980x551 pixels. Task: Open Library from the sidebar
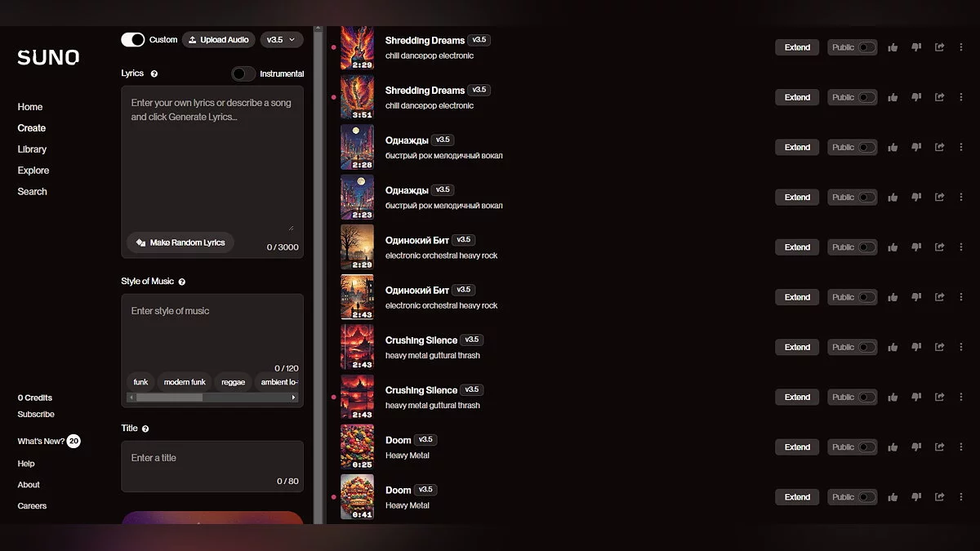coord(32,149)
